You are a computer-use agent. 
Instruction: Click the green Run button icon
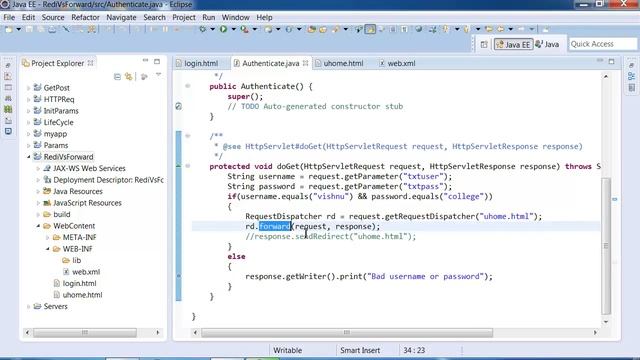(223, 29)
